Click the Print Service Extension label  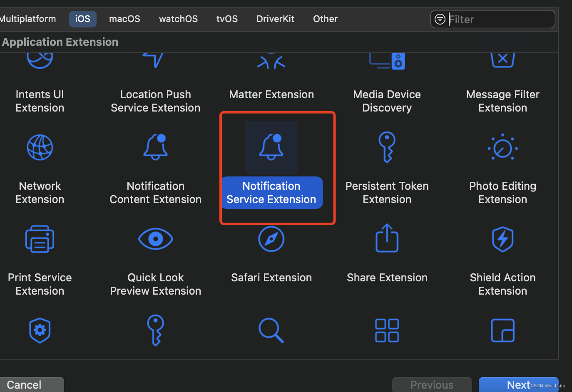(40, 284)
